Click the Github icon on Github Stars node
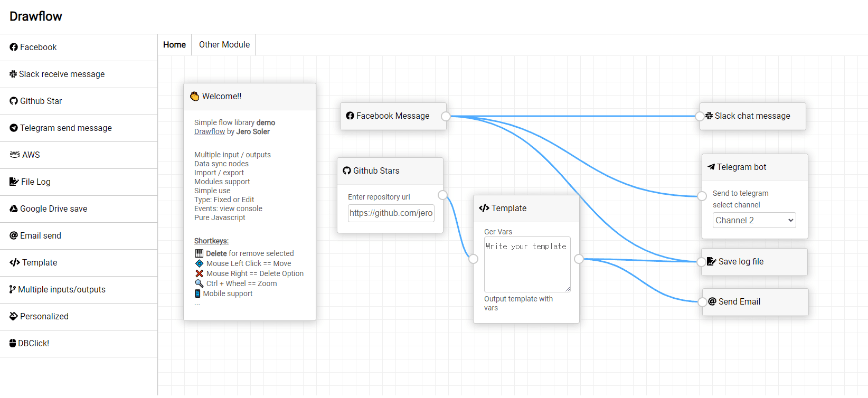The height and width of the screenshot is (398, 868). click(347, 170)
